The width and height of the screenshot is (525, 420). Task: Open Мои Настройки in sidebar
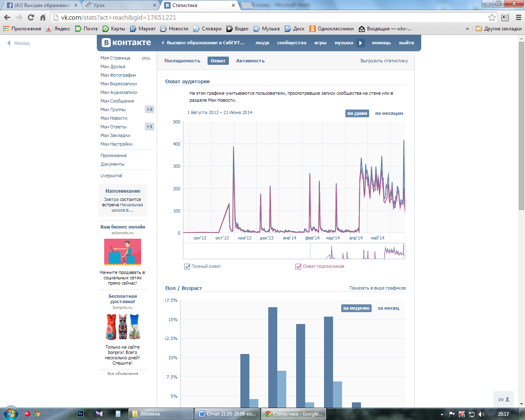pyautogui.click(x=116, y=144)
